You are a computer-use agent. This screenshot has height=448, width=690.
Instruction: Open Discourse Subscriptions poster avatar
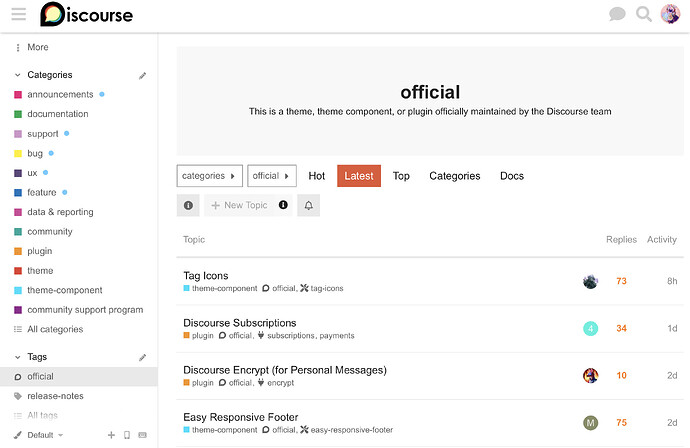coord(591,328)
